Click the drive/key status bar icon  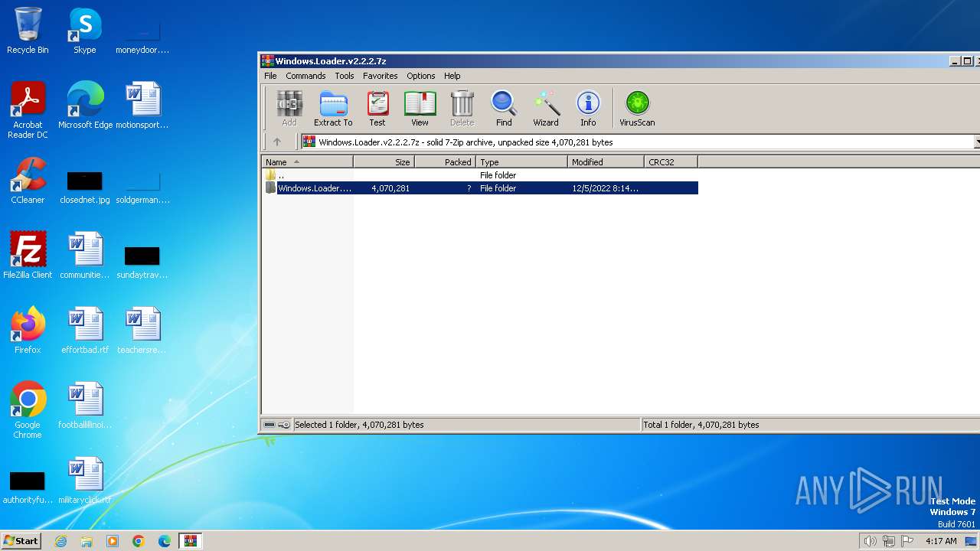pos(276,425)
